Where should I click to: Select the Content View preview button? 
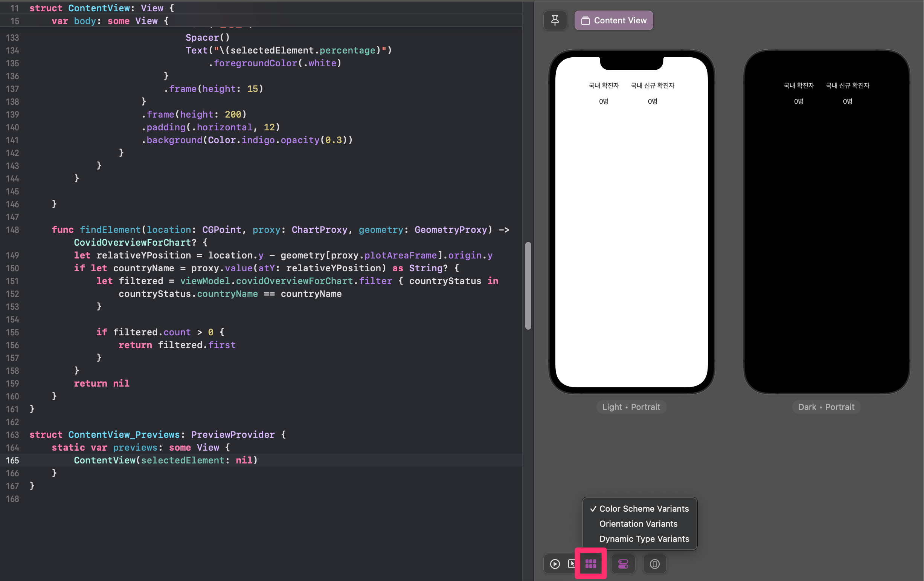point(614,20)
